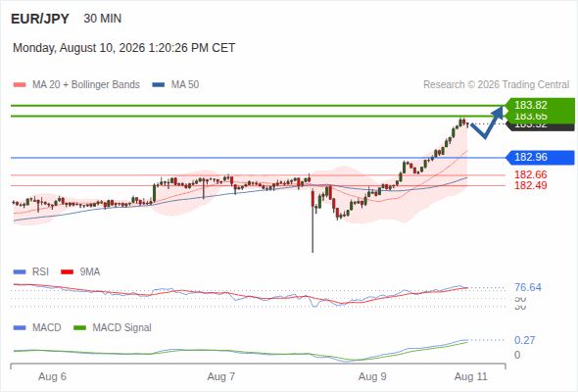Click the Aug 7 date marker

(x=221, y=376)
